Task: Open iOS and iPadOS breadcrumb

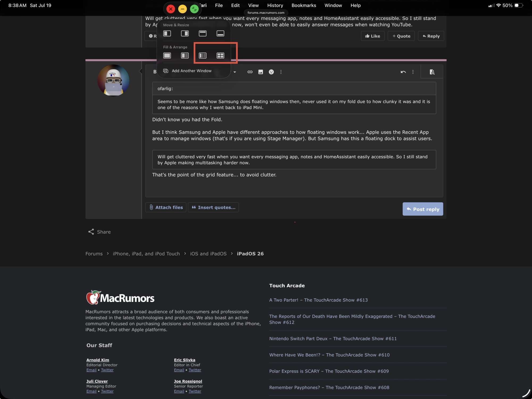Action: [x=208, y=254]
